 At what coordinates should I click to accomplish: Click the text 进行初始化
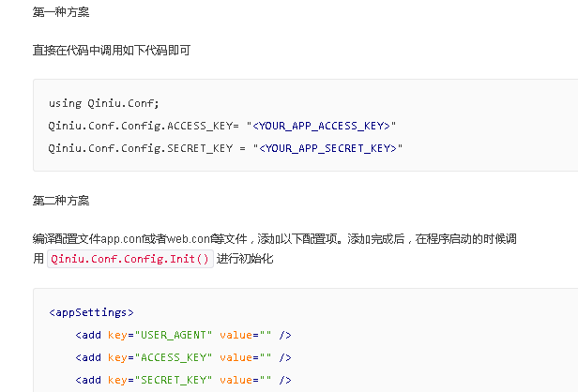(245, 259)
